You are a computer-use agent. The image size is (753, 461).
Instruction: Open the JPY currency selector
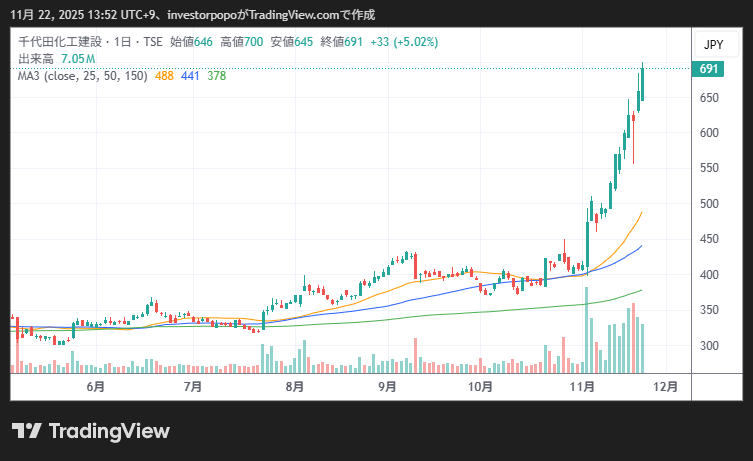(x=713, y=45)
